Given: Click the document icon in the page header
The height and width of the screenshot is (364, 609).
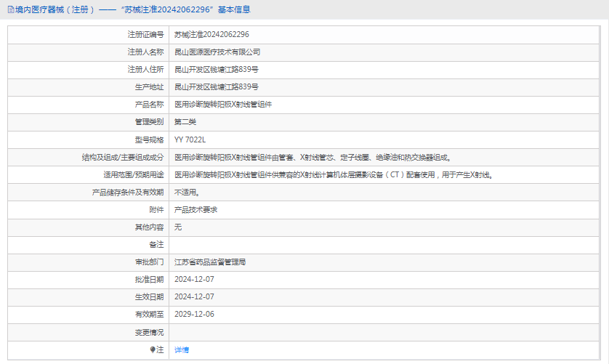Looking at the screenshot, I should pyautogui.click(x=11, y=9).
